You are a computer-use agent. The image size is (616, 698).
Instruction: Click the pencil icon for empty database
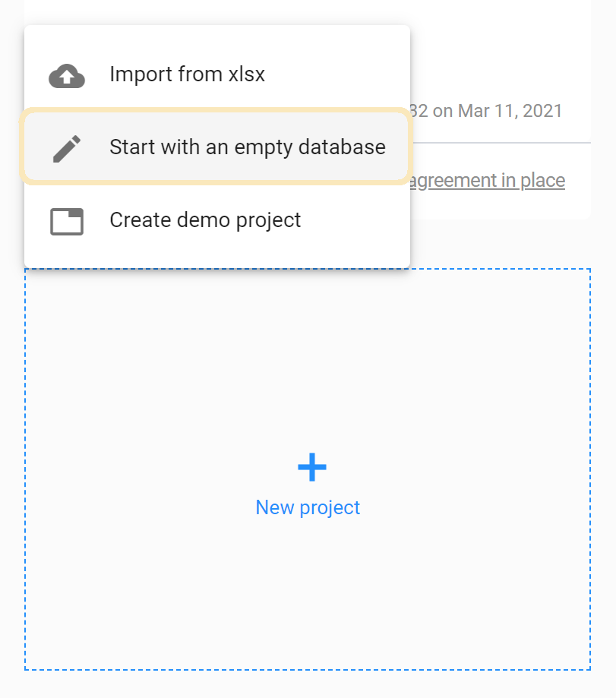[67, 149]
